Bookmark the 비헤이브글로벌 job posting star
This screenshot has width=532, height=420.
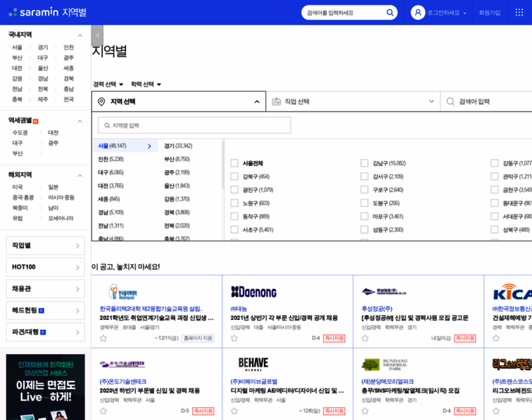234,411
